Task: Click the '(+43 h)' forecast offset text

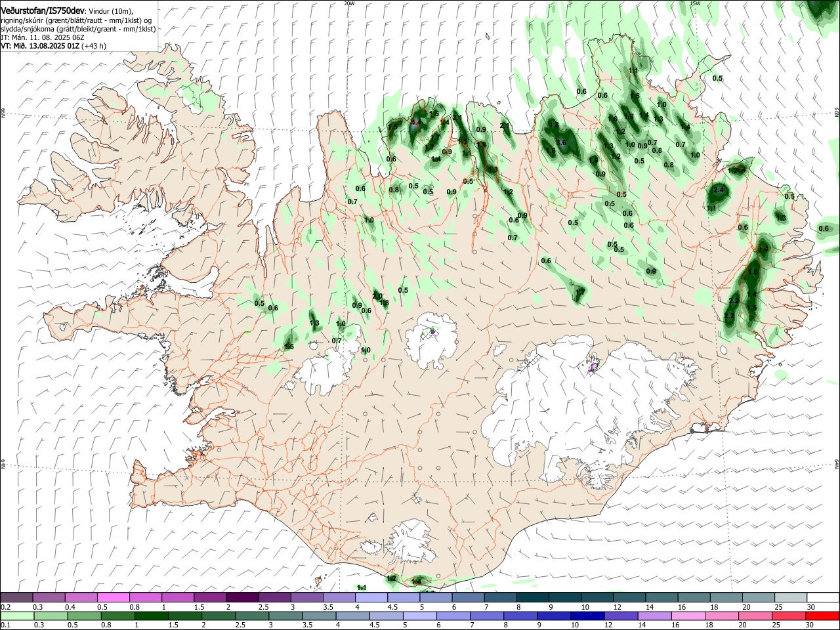Action: pyautogui.click(x=94, y=46)
